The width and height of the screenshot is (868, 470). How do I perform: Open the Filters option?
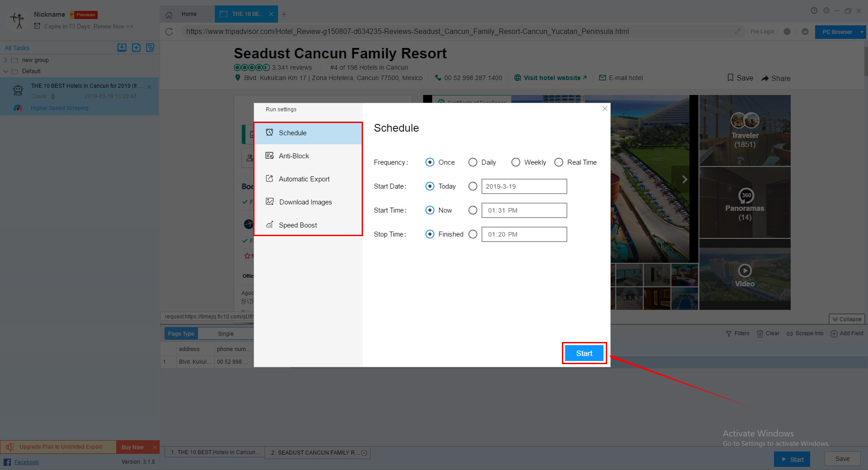coord(738,333)
